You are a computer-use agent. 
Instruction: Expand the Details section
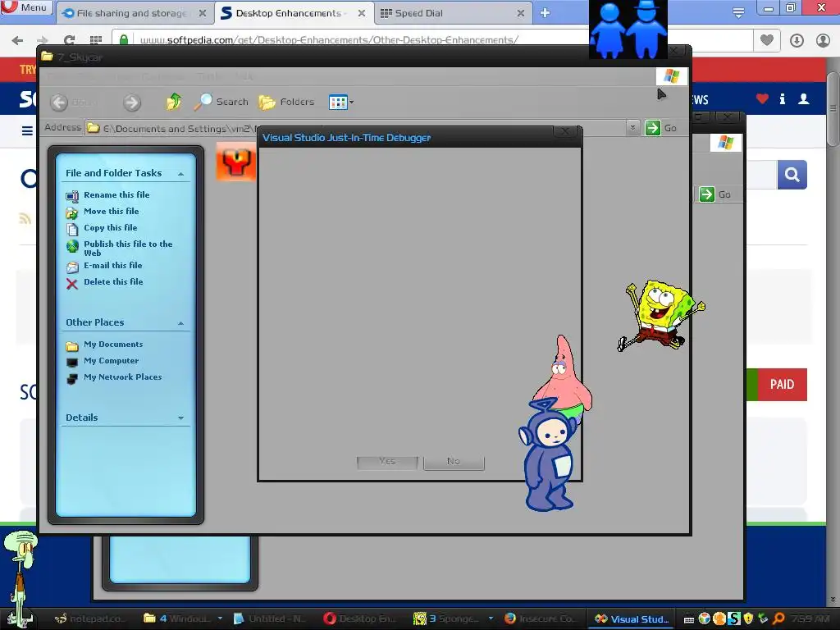coord(180,418)
